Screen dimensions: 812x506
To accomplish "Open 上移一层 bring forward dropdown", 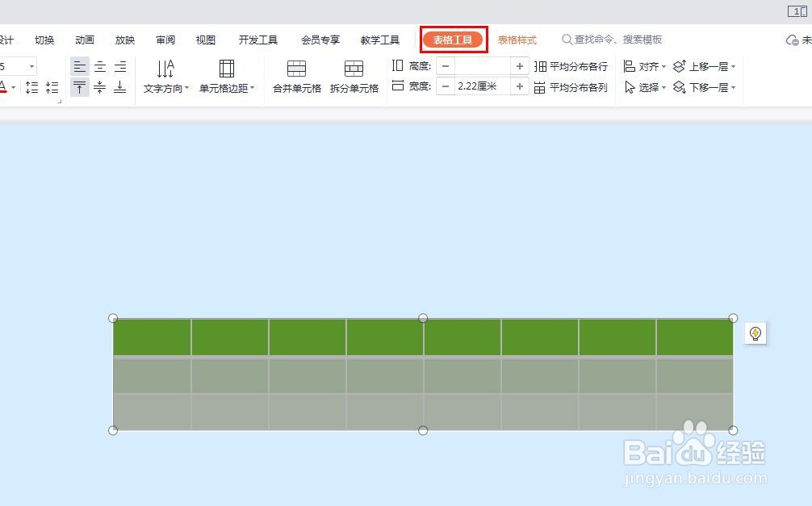I will coord(705,66).
